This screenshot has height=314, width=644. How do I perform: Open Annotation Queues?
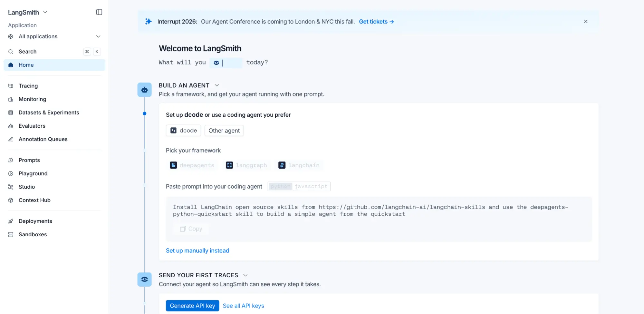coord(54,139)
